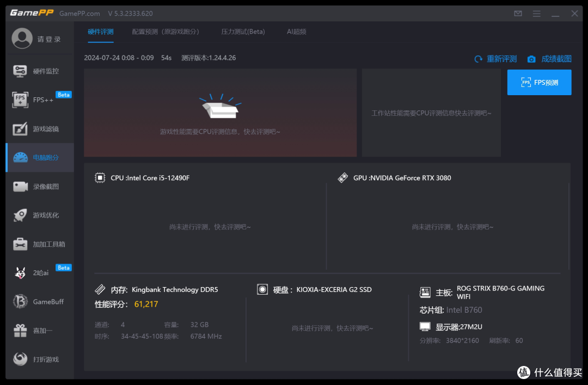Open hardware monitoring (硬件监控) sidebar icon

20,71
